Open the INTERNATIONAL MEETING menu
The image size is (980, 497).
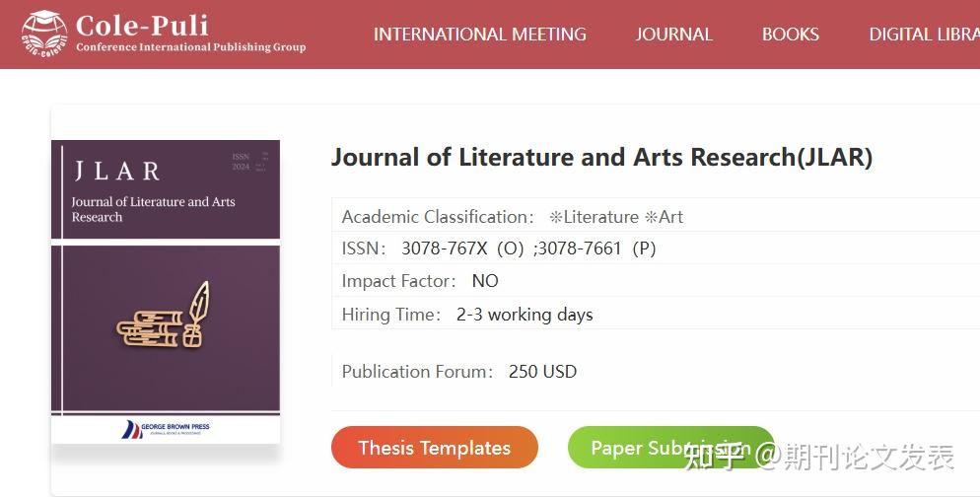click(480, 34)
